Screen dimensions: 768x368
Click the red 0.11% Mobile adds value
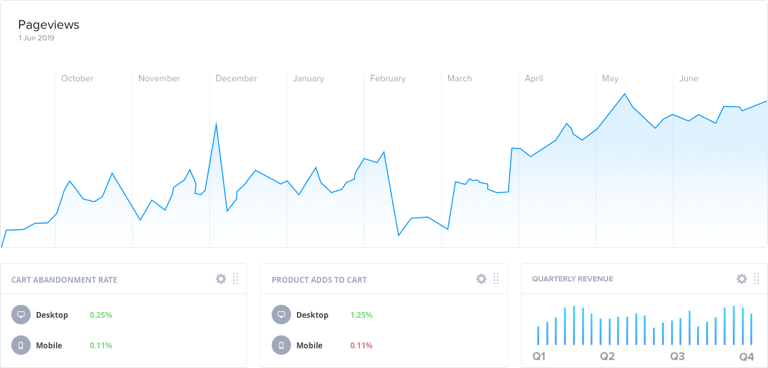point(361,345)
